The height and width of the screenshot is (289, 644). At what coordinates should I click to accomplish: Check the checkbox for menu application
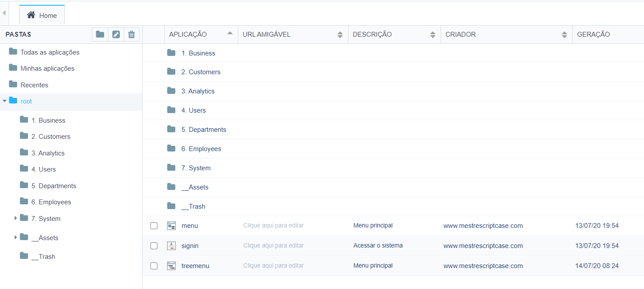(x=154, y=226)
